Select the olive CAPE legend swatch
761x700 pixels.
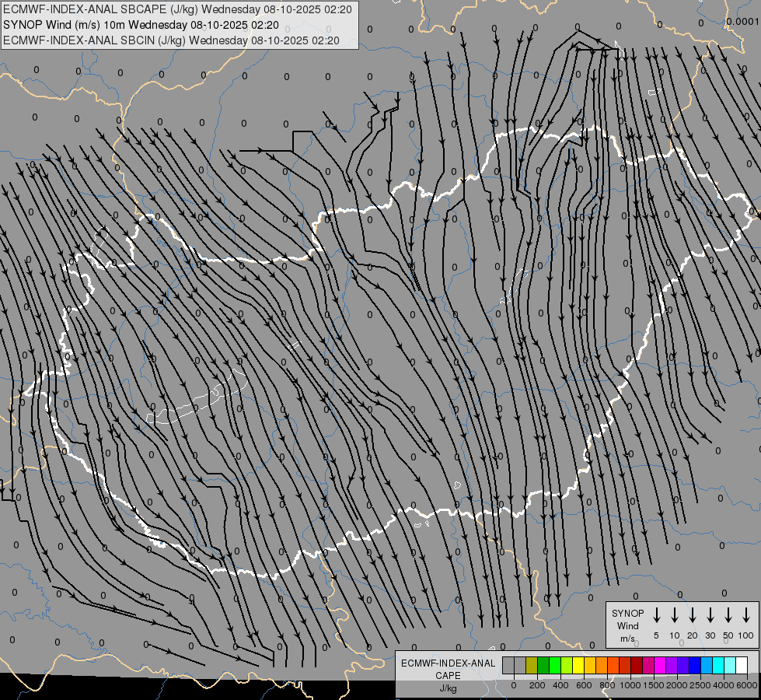[532, 665]
